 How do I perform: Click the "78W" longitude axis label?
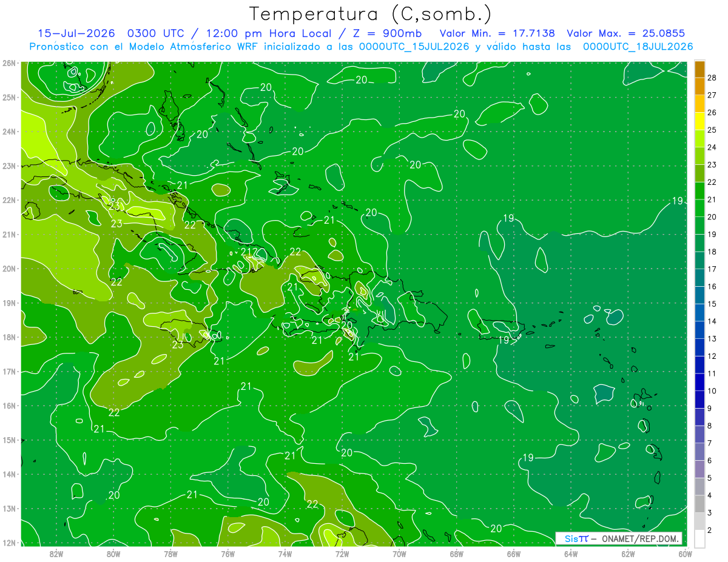tap(170, 554)
